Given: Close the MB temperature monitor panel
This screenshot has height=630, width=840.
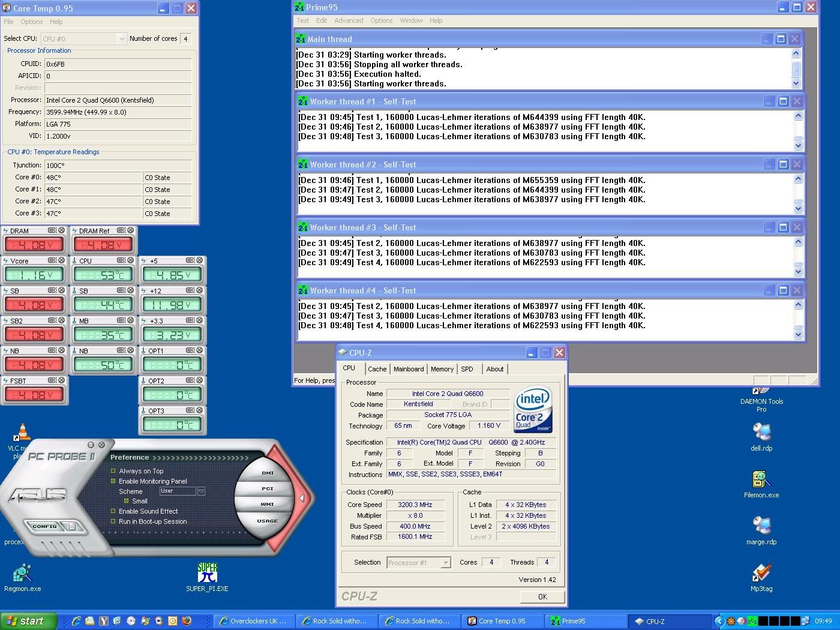Looking at the screenshot, I should click(130, 320).
